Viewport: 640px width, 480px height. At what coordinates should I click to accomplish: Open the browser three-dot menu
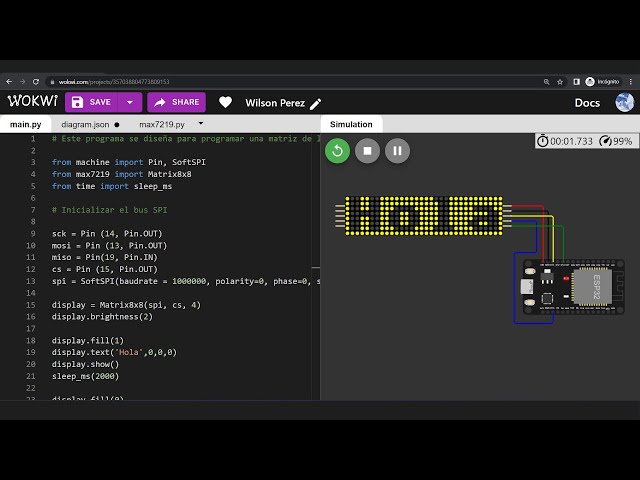(x=631, y=82)
